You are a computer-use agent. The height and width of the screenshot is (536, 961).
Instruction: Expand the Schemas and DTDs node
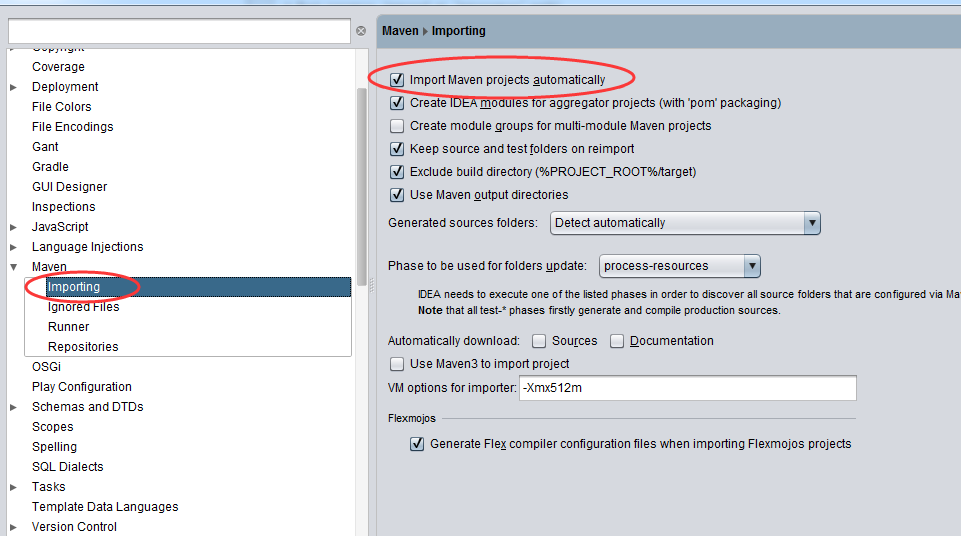click(13, 407)
